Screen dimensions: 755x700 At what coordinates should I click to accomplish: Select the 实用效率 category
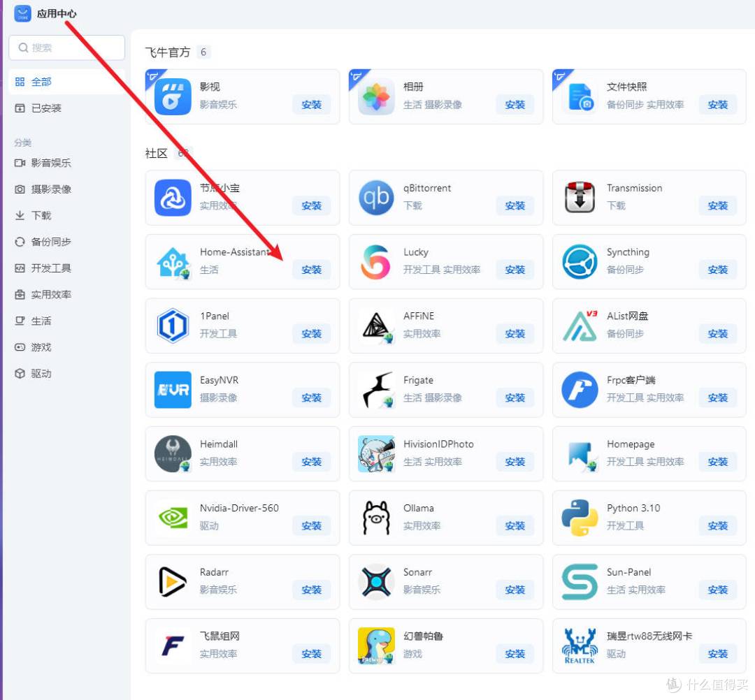[66, 295]
